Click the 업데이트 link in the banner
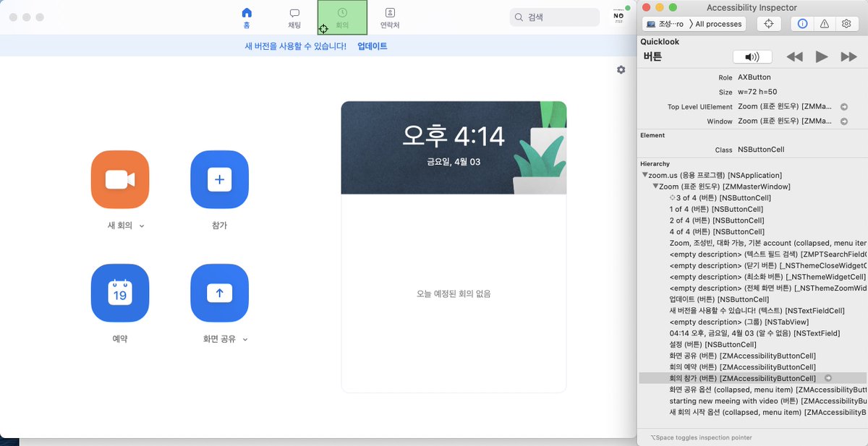Image resolution: width=868 pixels, height=446 pixels. point(373,46)
